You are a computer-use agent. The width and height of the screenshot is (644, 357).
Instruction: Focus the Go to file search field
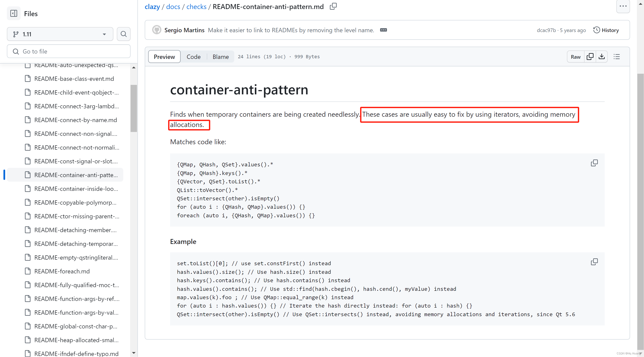click(69, 51)
